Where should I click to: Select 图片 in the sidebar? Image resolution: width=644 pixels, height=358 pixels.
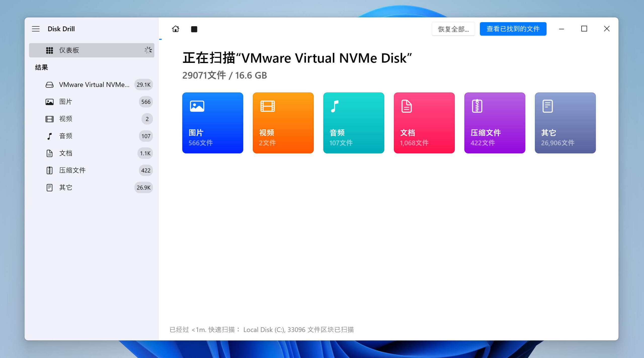coord(92,102)
